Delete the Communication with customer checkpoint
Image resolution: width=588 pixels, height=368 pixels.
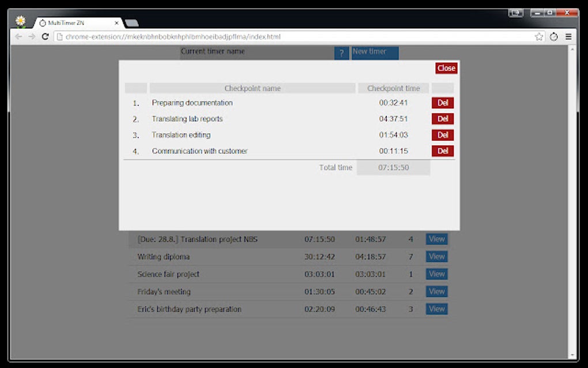tap(443, 151)
